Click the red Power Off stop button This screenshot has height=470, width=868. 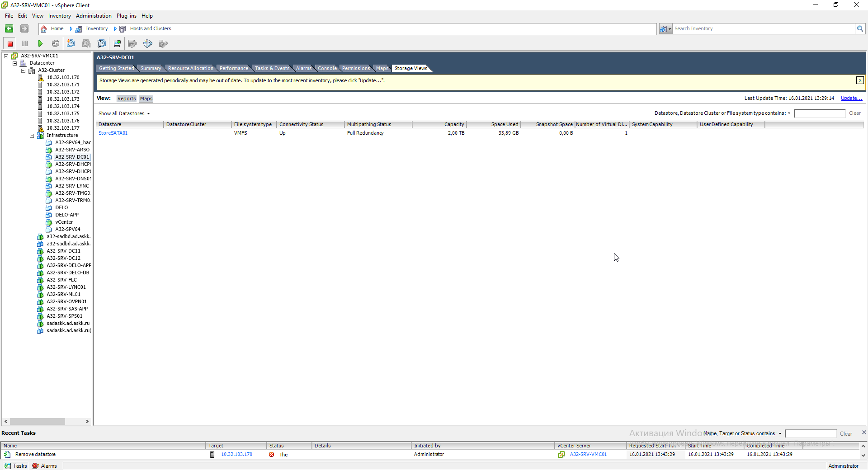coord(10,44)
